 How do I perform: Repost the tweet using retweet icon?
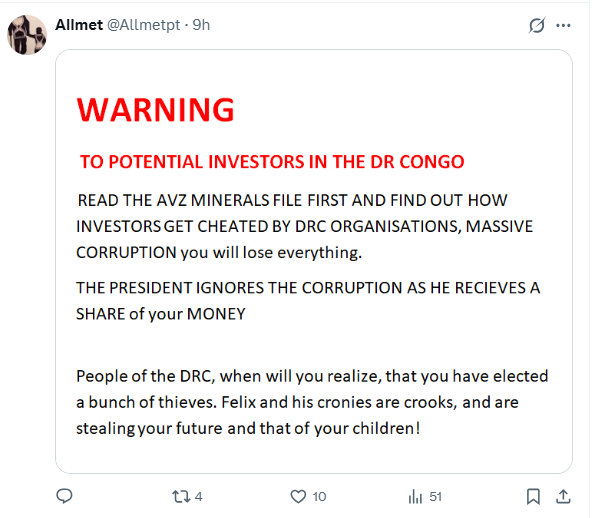(x=180, y=495)
